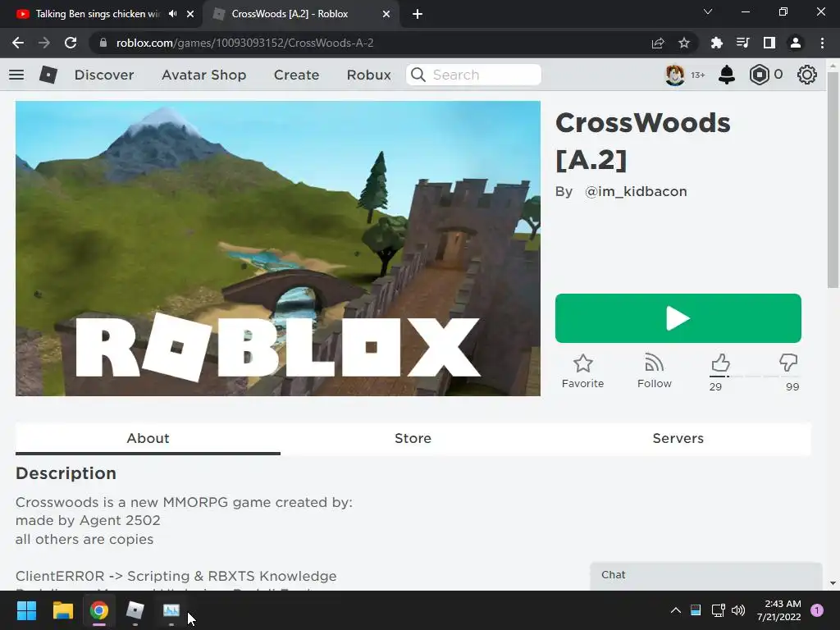Open creator profile @im_kidbacon
The height and width of the screenshot is (630, 840).
pyautogui.click(x=636, y=191)
